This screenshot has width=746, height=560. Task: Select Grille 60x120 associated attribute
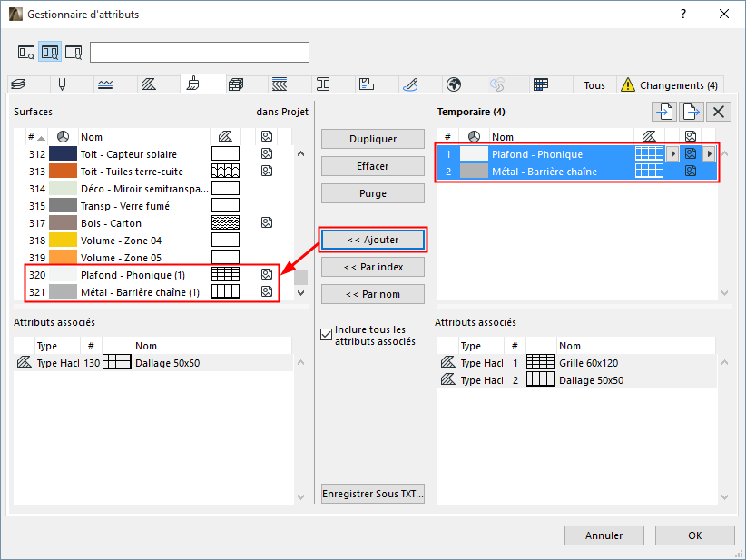click(576, 363)
